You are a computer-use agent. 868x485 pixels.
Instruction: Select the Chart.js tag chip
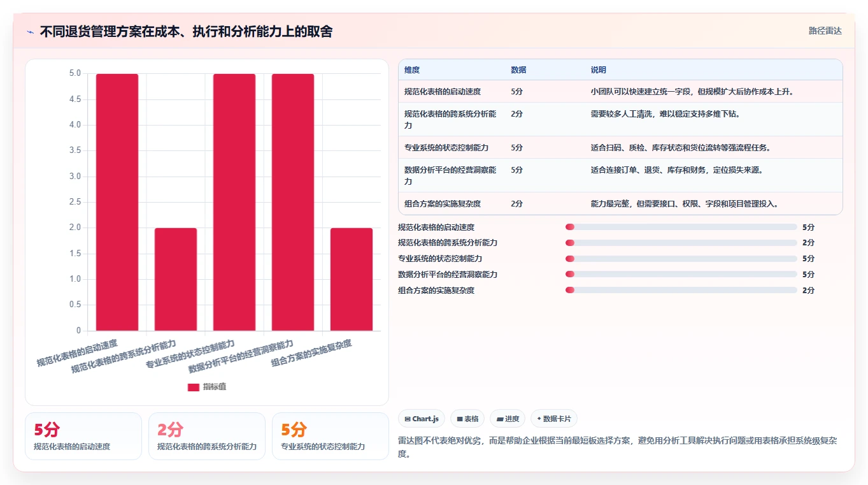[422, 419]
